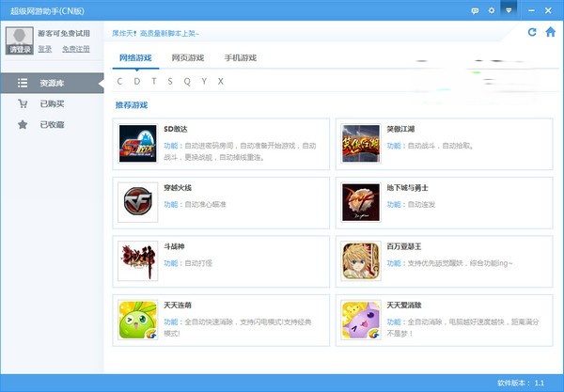The height and width of the screenshot is (392, 564).
Task: Open the 笑傲江湖 game icon
Action: pyautogui.click(x=361, y=144)
